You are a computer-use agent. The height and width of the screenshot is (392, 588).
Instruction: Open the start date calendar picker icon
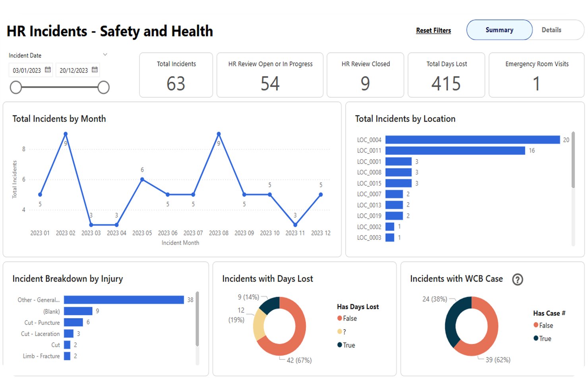click(x=48, y=70)
